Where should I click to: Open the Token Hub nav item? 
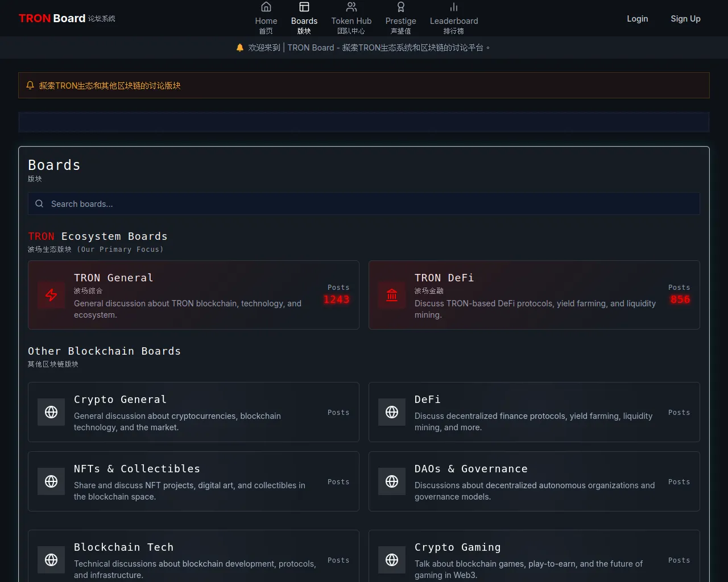pyautogui.click(x=351, y=18)
